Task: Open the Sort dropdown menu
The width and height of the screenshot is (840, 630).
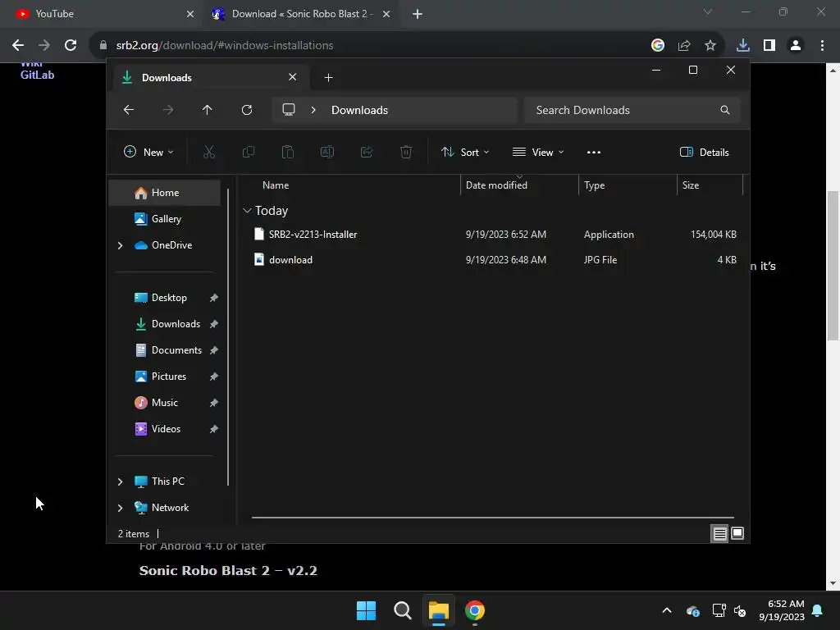Action: tap(465, 152)
